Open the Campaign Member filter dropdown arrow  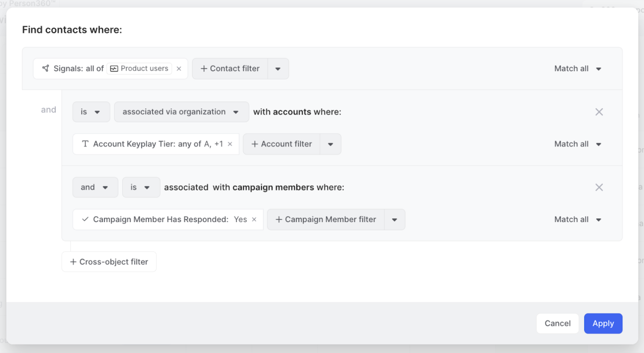tap(394, 220)
